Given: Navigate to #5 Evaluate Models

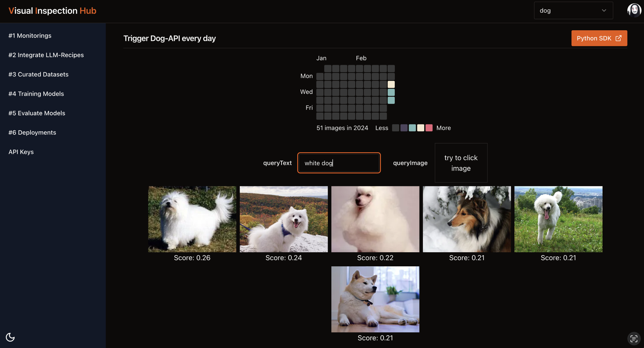Looking at the screenshot, I should point(37,113).
